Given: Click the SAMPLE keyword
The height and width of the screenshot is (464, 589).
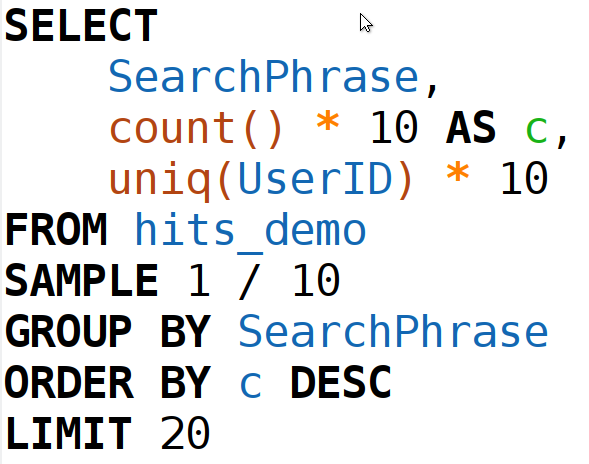Looking at the screenshot, I should pos(81,280).
